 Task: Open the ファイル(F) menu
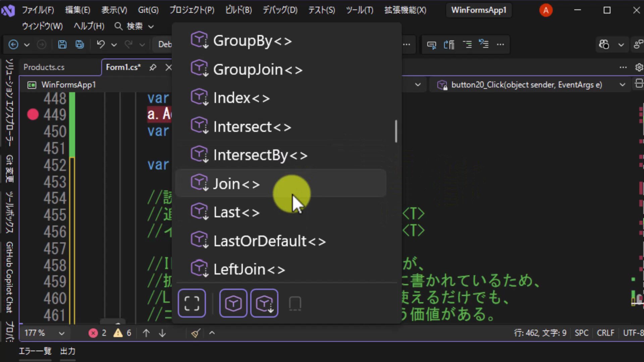click(38, 10)
